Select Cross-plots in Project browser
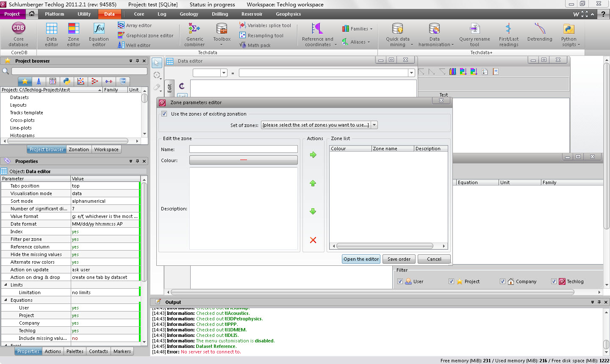Viewport: 610px width, 364px height. click(22, 120)
